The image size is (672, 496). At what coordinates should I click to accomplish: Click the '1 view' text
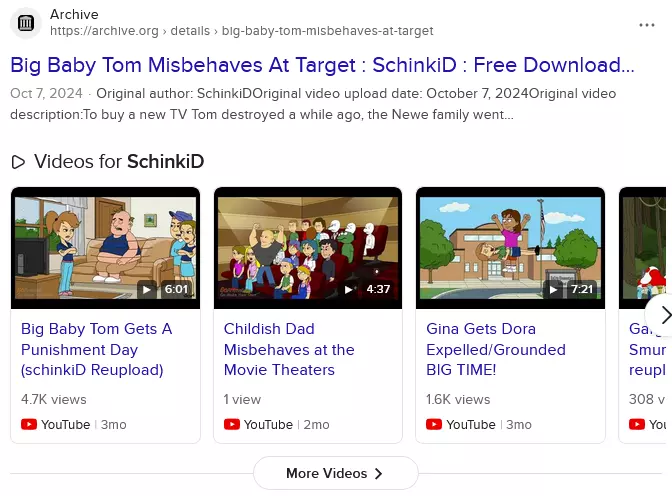pos(242,400)
